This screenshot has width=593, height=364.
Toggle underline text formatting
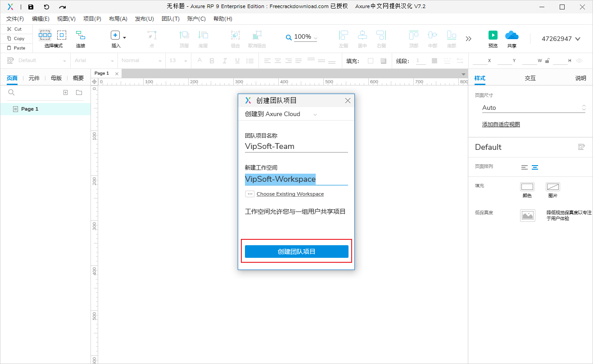pyautogui.click(x=237, y=61)
